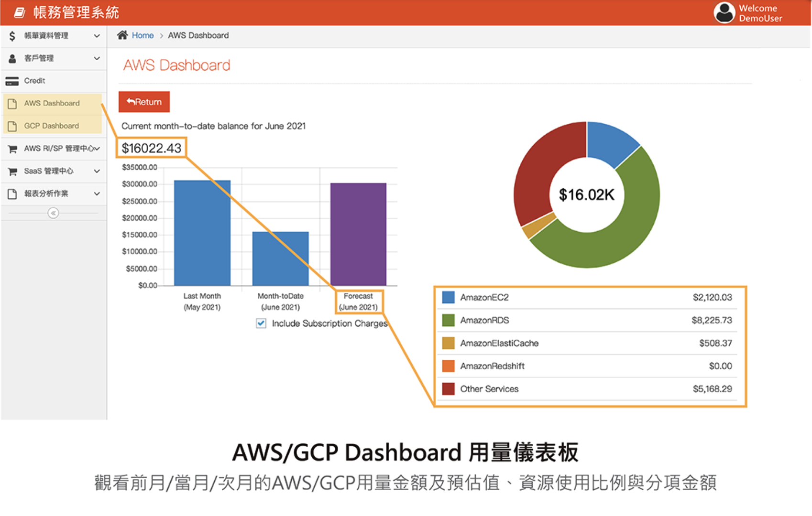Go to Home breadcrumb link

pyautogui.click(x=143, y=35)
